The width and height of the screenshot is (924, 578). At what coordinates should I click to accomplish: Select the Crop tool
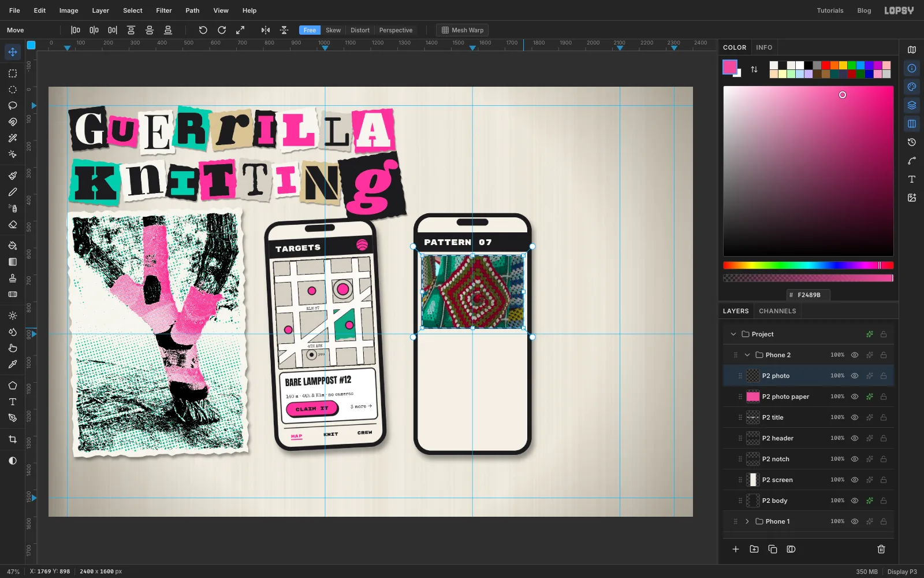click(13, 440)
